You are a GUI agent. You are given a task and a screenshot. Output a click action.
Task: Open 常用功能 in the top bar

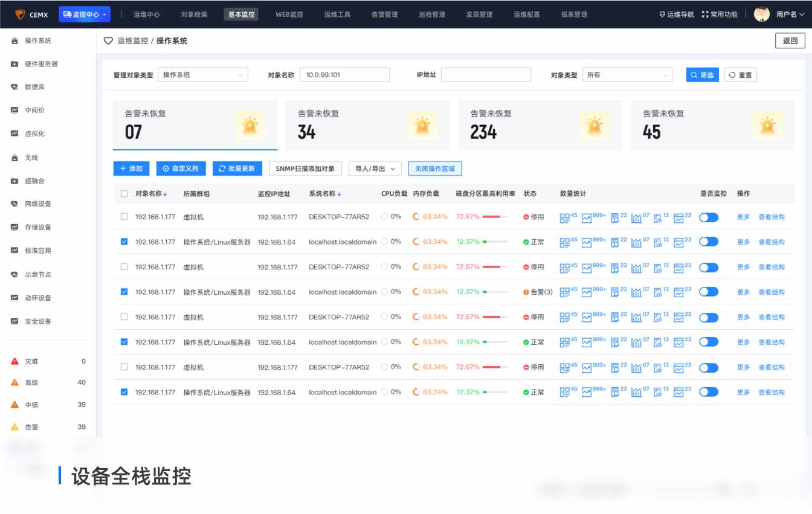720,14
